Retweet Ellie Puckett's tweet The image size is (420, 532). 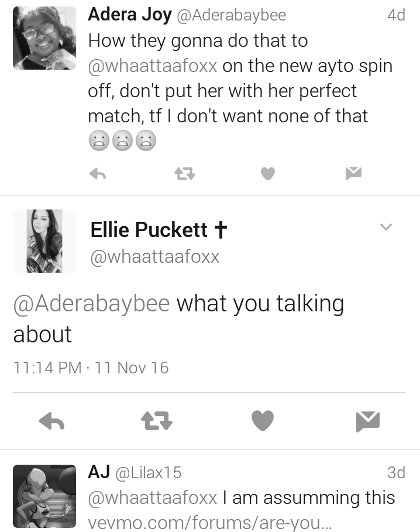(x=157, y=421)
